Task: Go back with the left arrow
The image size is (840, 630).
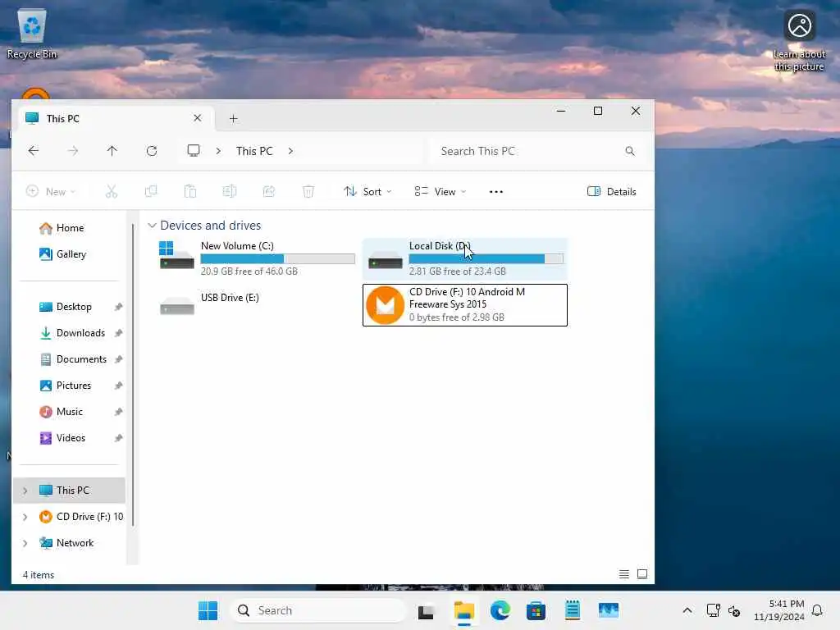Action: 33,151
